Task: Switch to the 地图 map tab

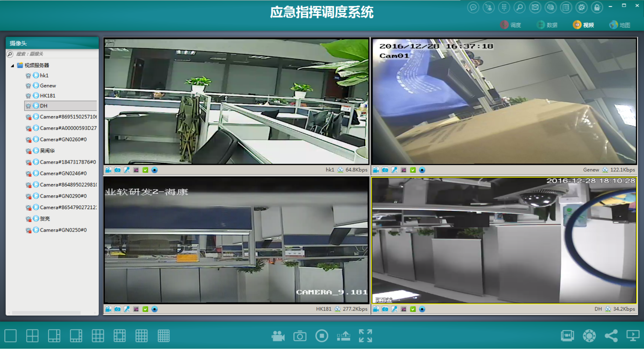Action: click(621, 25)
